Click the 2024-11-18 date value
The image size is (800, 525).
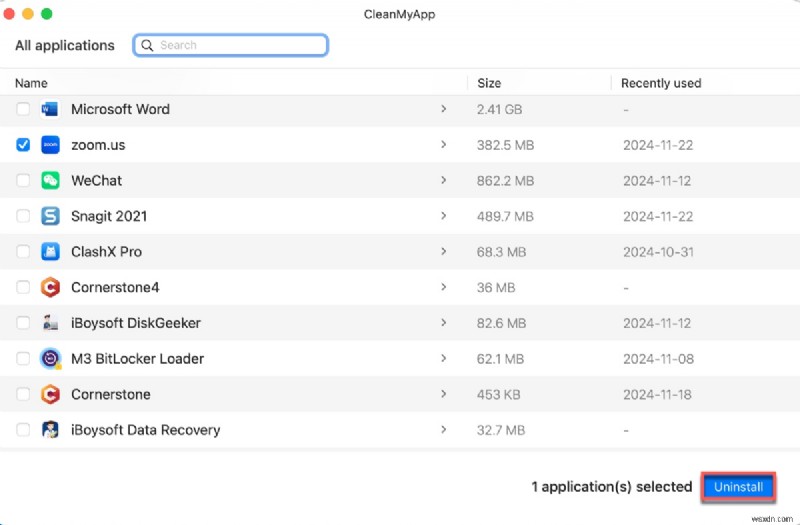tap(657, 395)
